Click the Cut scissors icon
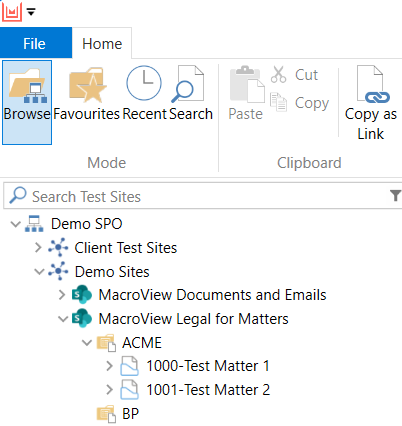The height and width of the screenshot is (426, 402). click(278, 74)
